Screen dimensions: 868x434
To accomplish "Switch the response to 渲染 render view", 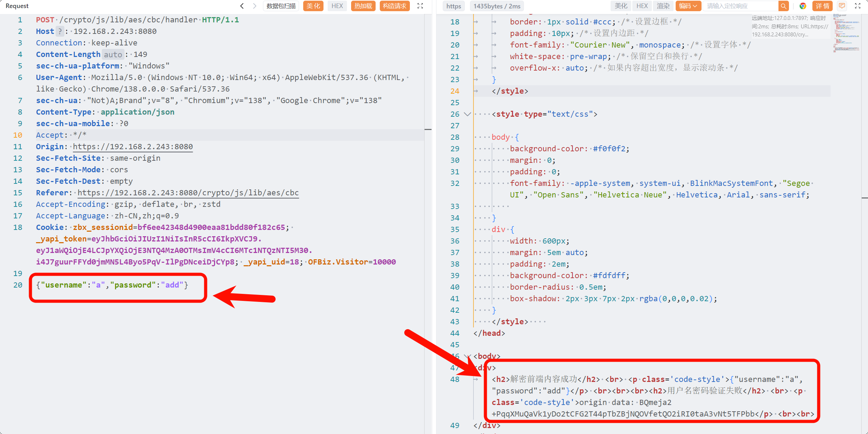I will pyautogui.click(x=663, y=6).
